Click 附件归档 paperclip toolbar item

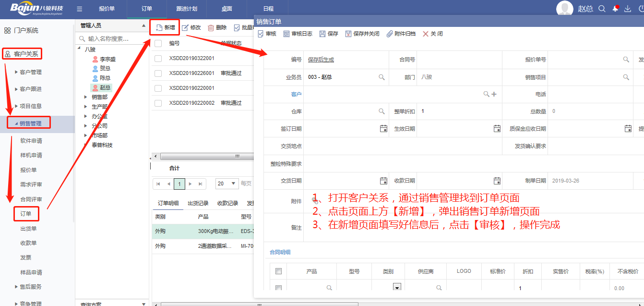point(401,34)
